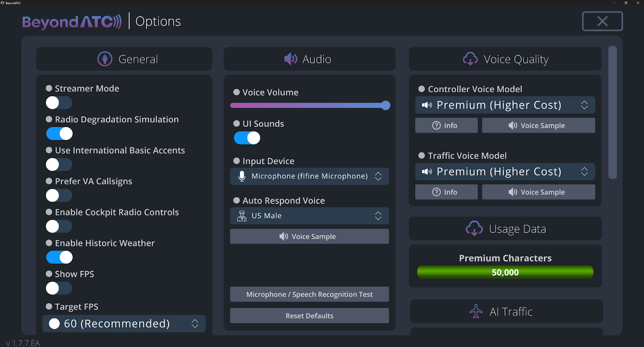Image resolution: width=644 pixels, height=347 pixels.
Task: Enable Streamer Mode toggle
Action: coord(59,103)
